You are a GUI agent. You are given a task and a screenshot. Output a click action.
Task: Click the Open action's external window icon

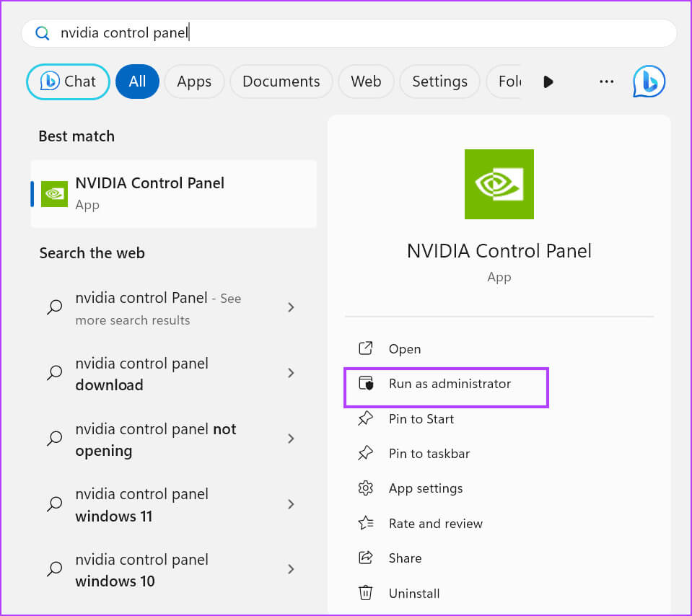click(365, 348)
